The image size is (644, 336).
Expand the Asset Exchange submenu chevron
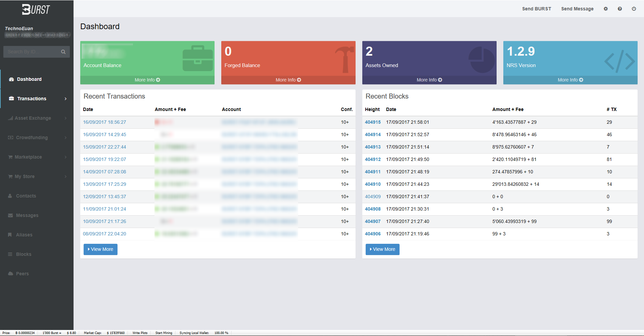[x=65, y=118]
